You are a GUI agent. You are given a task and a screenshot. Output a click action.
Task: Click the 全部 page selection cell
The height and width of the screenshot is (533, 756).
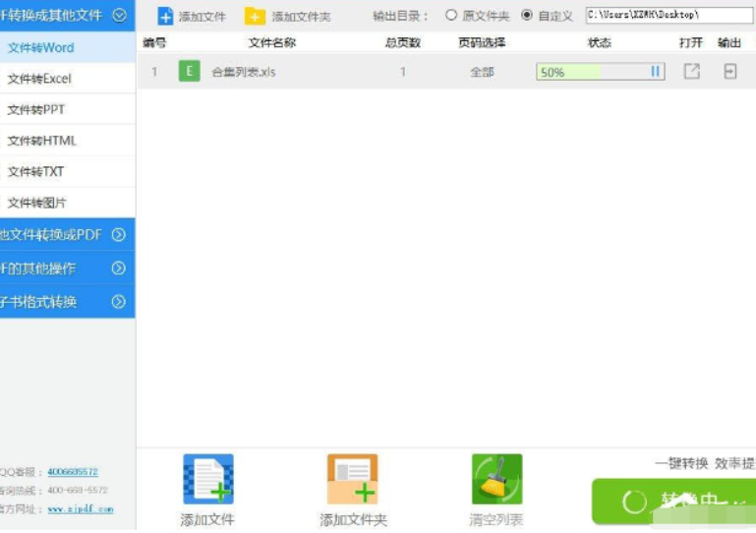click(482, 72)
